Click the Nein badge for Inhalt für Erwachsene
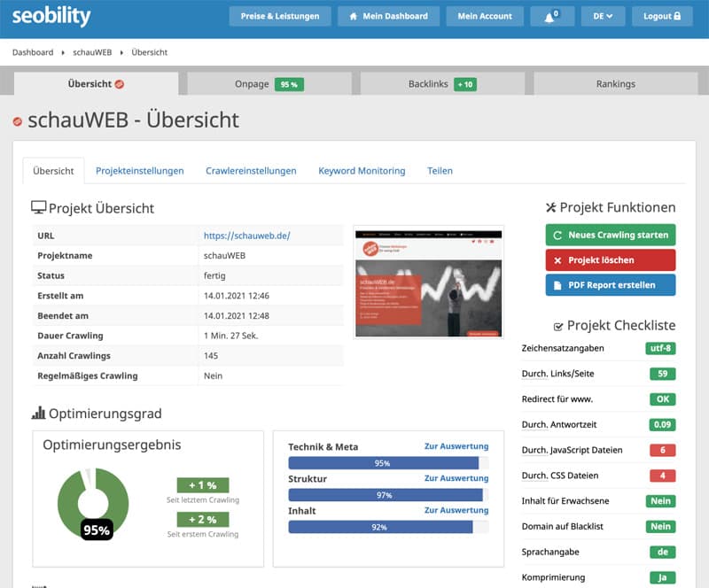Image resolution: width=709 pixels, height=588 pixels. pyautogui.click(x=660, y=501)
